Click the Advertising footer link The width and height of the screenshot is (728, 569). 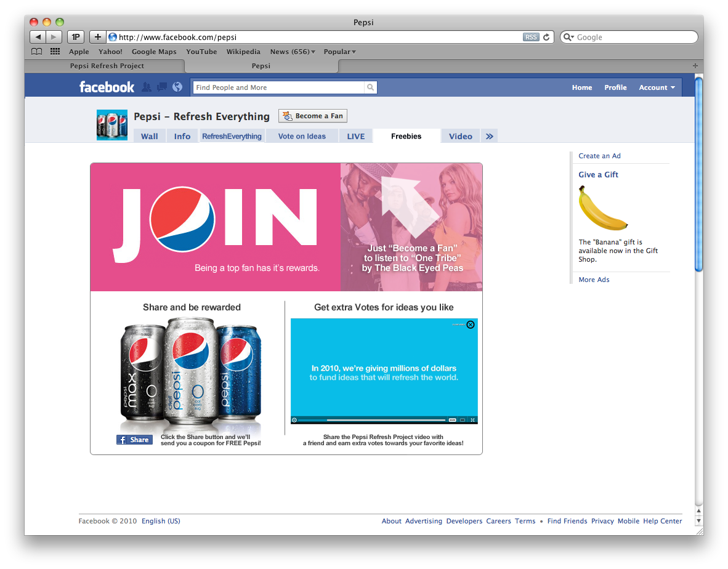click(x=423, y=521)
